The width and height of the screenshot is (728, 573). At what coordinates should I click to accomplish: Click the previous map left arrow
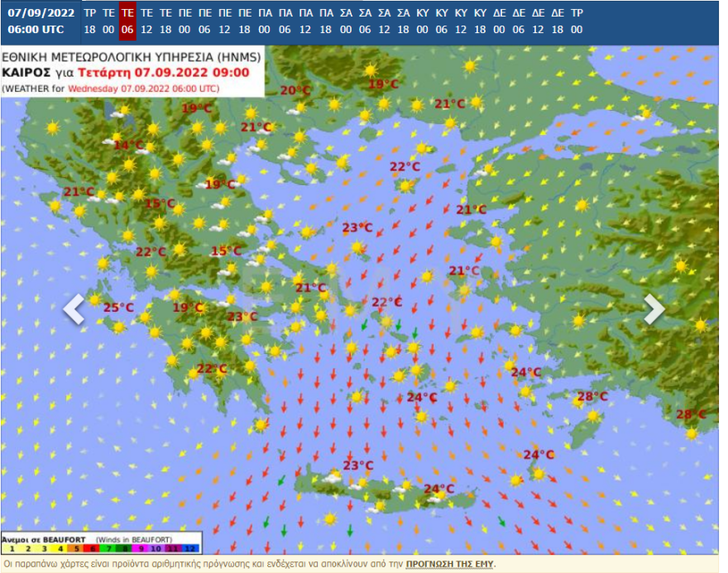(x=74, y=309)
